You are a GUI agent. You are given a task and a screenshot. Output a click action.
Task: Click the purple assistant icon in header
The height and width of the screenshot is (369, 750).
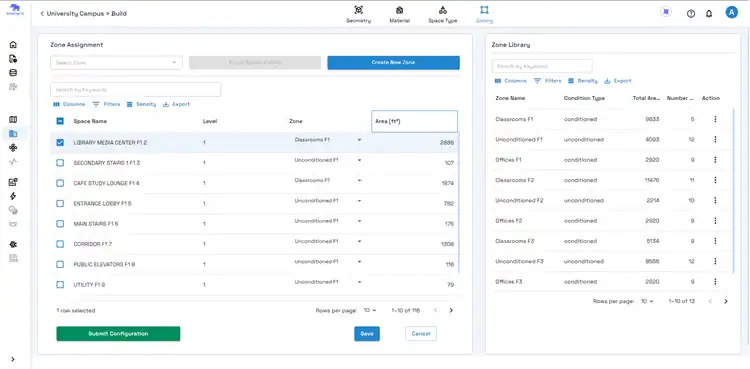pos(665,12)
